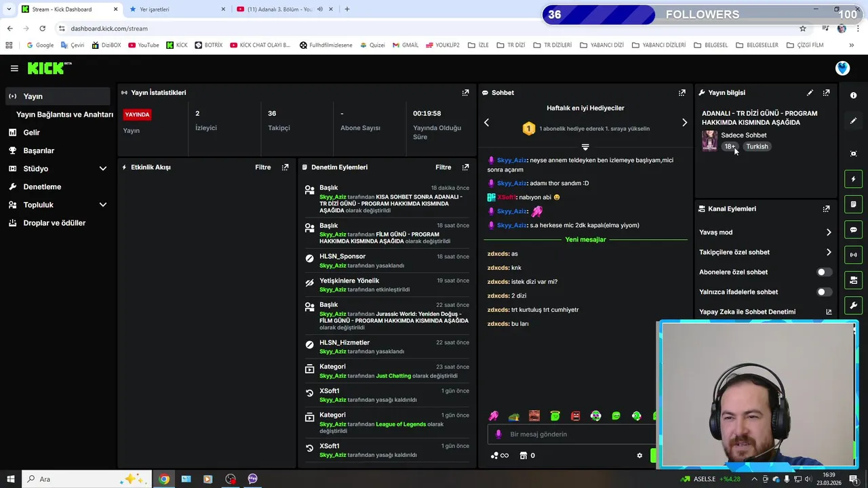The image size is (868, 488).
Task: Click the 18+ tag in Yayın bilgisi
Action: [x=730, y=146]
